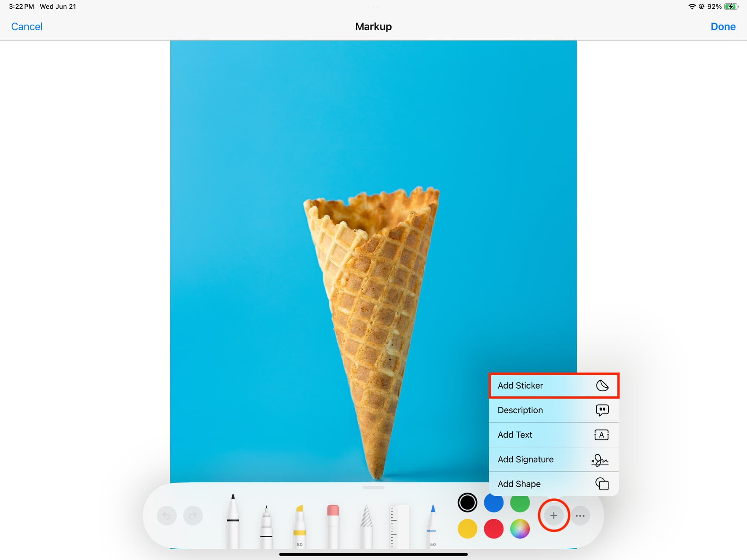Choose the yellow highlighter tool
The height and width of the screenshot is (560, 747).
click(299, 527)
